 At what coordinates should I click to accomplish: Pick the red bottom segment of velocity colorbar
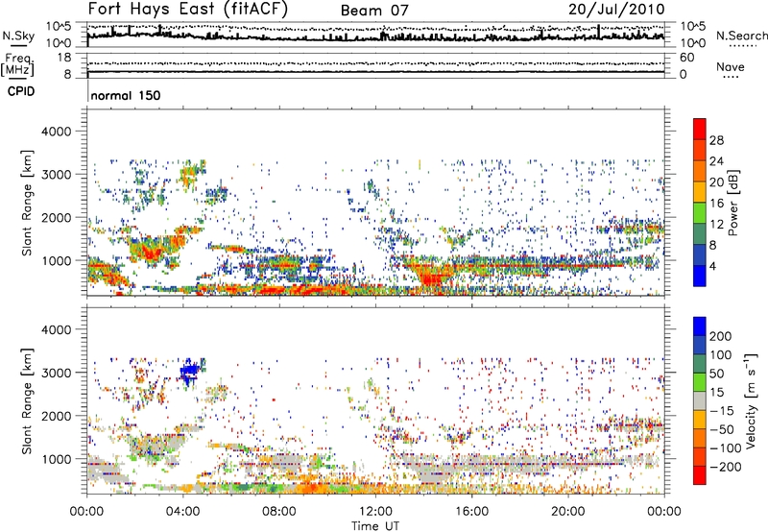tap(700, 474)
